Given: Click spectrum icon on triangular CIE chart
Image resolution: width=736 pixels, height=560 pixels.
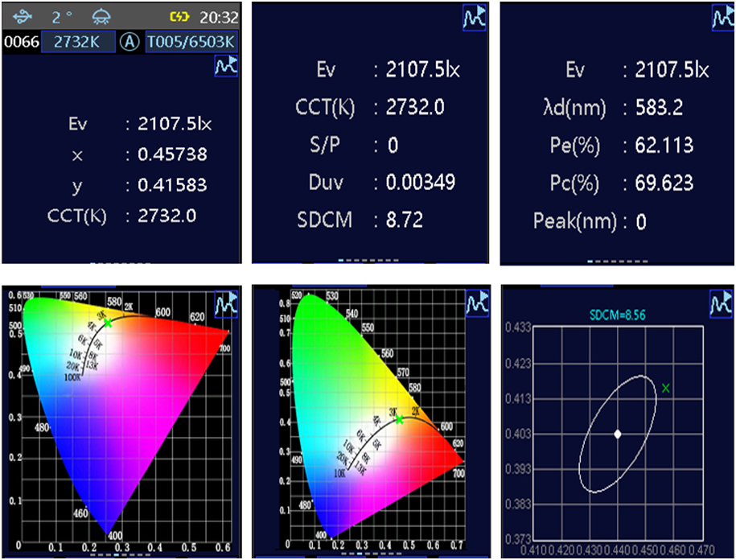Looking at the screenshot, I should [x=225, y=303].
